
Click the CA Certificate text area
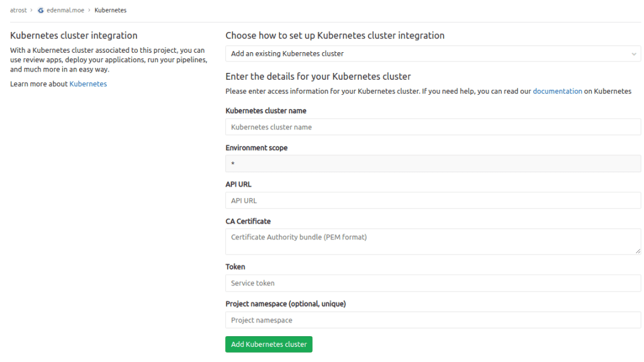(x=433, y=241)
